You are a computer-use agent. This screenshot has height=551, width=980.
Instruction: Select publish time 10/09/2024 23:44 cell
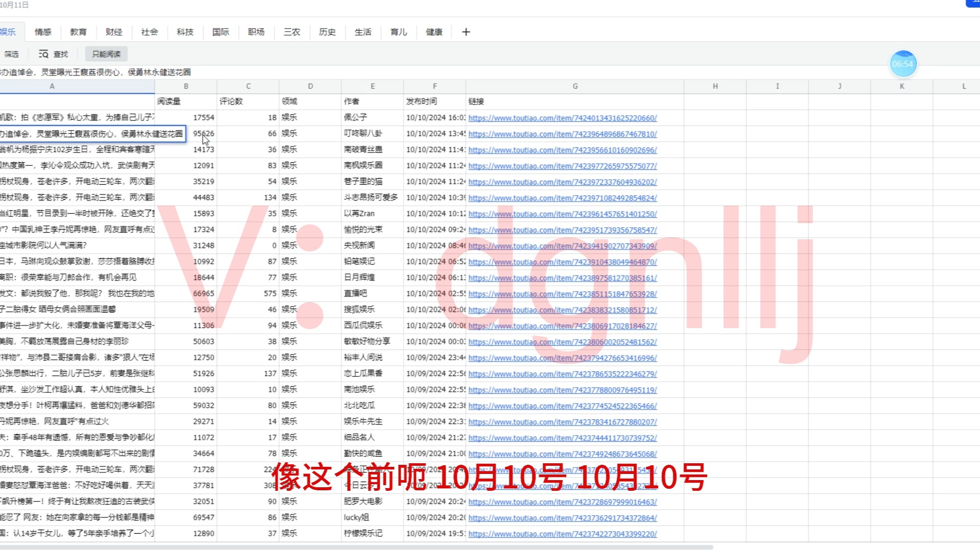[434, 357]
